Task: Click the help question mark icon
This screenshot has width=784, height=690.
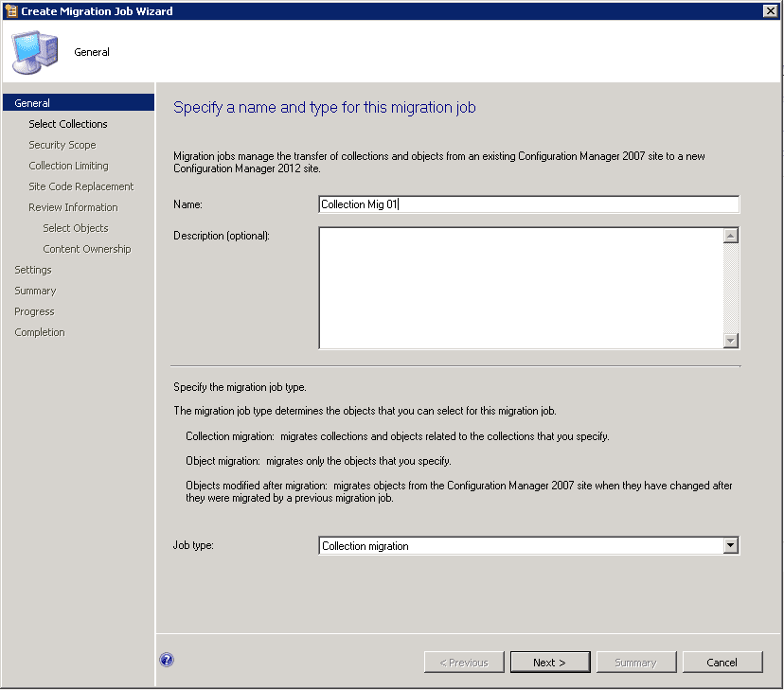Action: click(x=167, y=660)
